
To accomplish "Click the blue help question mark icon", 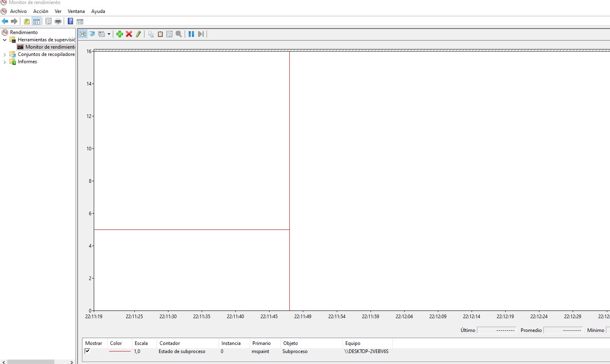I will click(x=70, y=21).
